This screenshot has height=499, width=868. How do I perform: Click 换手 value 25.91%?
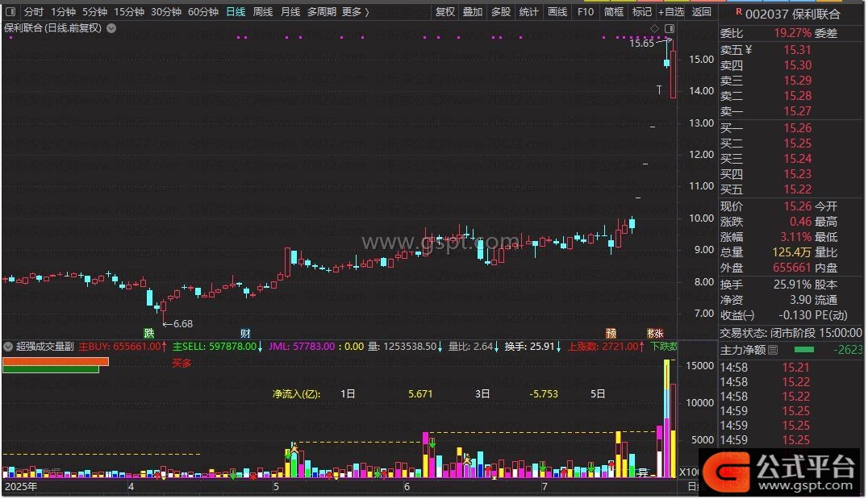point(791,285)
